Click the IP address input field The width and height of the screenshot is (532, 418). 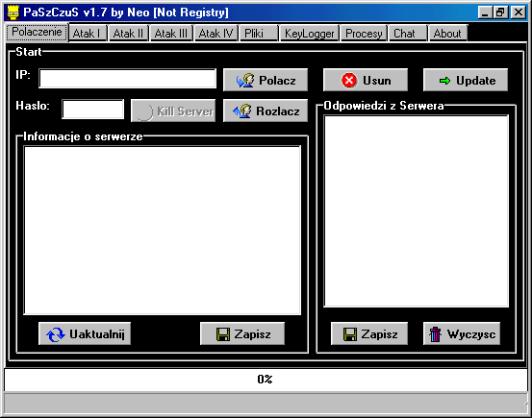tap(128, 79)
